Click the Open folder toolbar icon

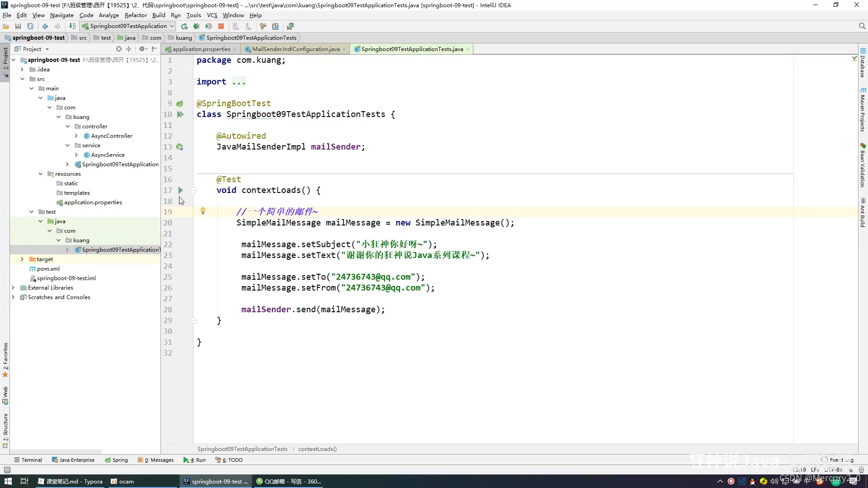(6, 26)
